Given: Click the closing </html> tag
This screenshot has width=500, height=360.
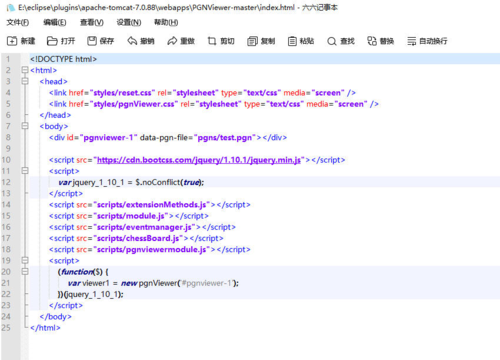Looking at the screenshot, I should 45,328.
